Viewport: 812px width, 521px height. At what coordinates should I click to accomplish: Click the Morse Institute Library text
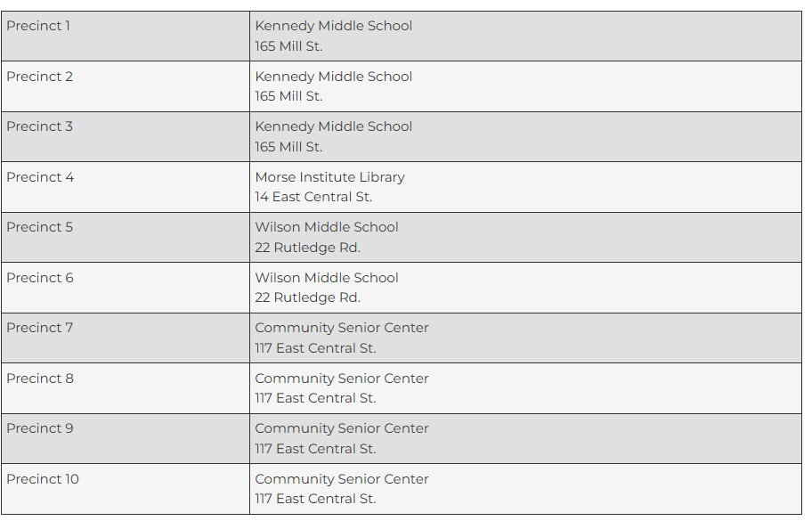[329, 177]
